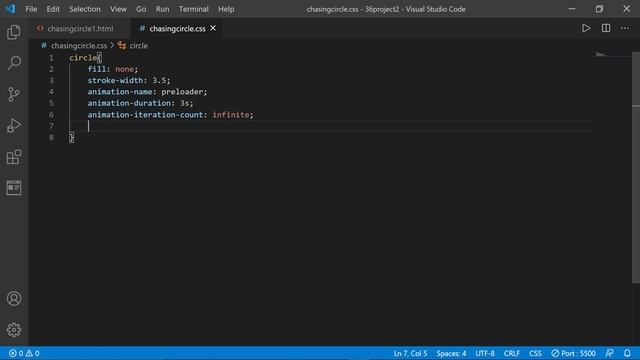Open the editor More Actions ellipsis
The height and width of the screenshot is (360, 640).
(625, 28)
